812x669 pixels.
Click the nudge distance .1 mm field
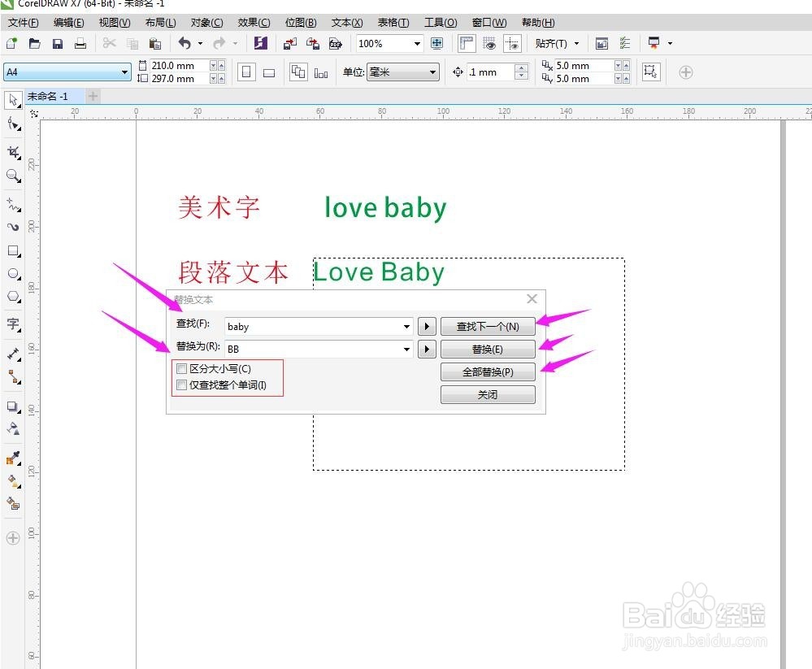coord(491,72)
